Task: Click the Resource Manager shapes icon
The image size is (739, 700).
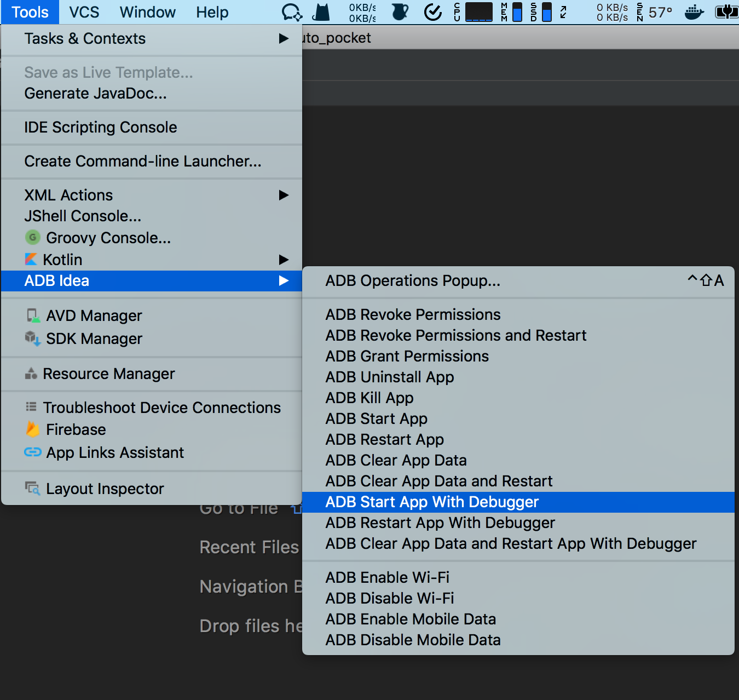Action: point(31,374)
